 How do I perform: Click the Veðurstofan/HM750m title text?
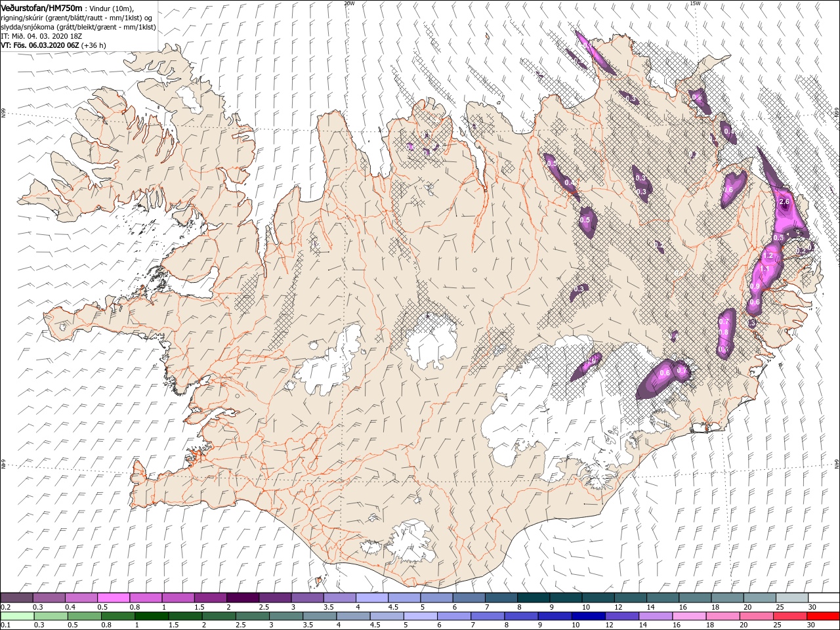41,7
